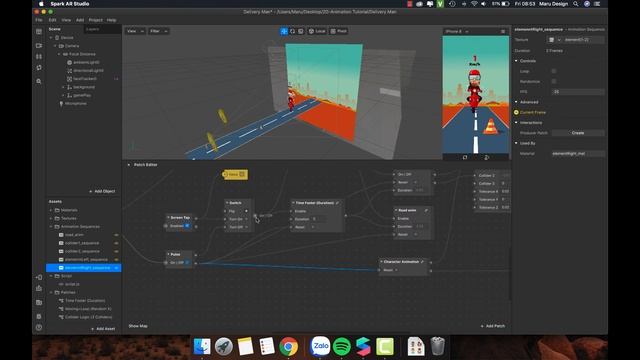Click the Texture thumbnail icon in inspector

[x=551, y=40]
